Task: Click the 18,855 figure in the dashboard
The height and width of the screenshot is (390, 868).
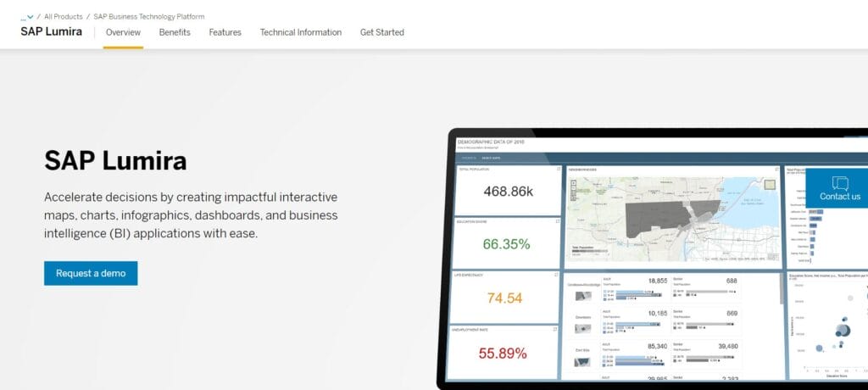Action: click(658, 281)
